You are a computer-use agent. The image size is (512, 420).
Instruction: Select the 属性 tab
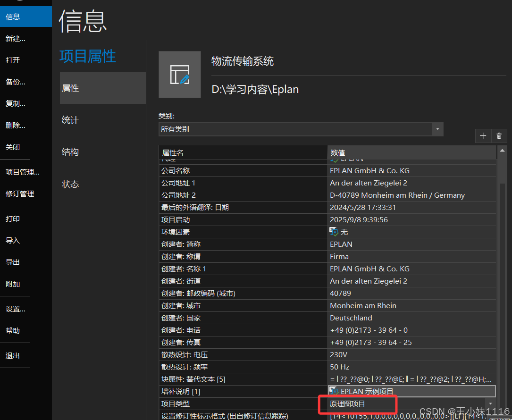click(x=70, y=88)
